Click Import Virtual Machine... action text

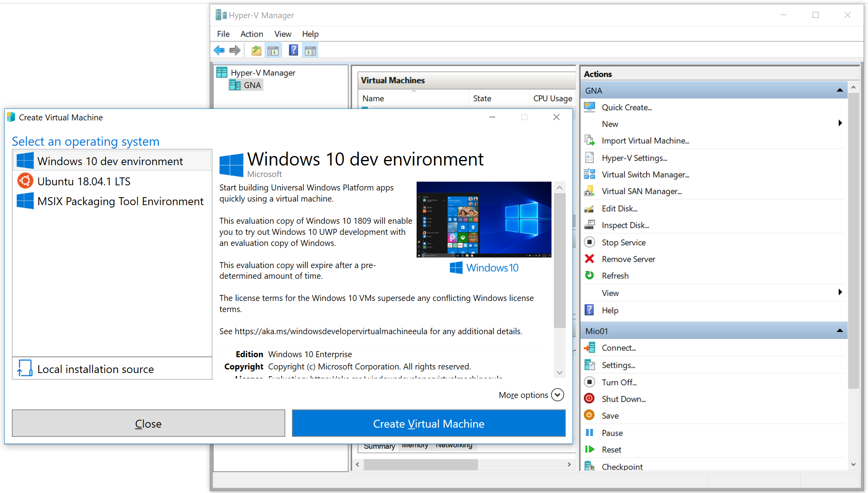pyautogui.click(x=645, y=141)
